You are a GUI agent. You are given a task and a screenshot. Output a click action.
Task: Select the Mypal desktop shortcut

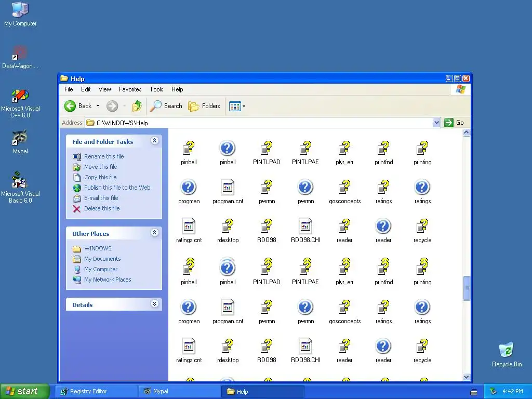point(20,142)
